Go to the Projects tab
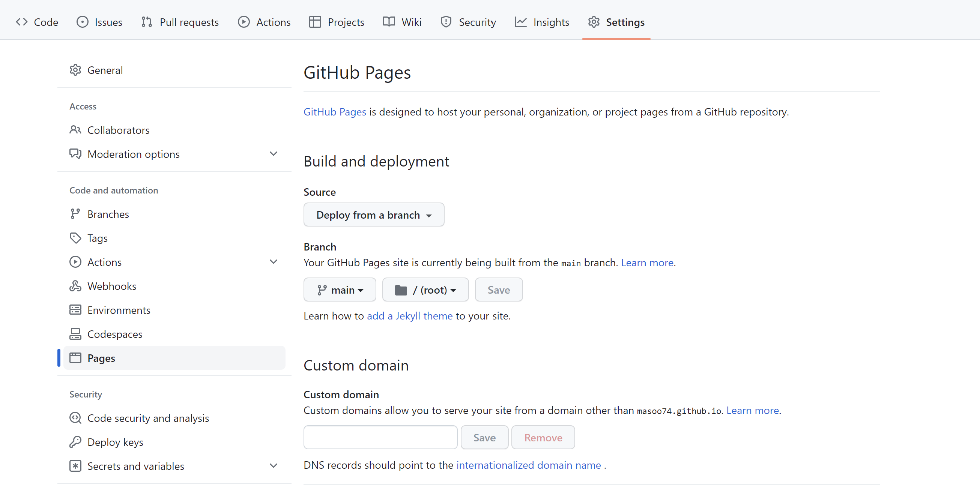This screenshot has height=489, width=980. 337,22
